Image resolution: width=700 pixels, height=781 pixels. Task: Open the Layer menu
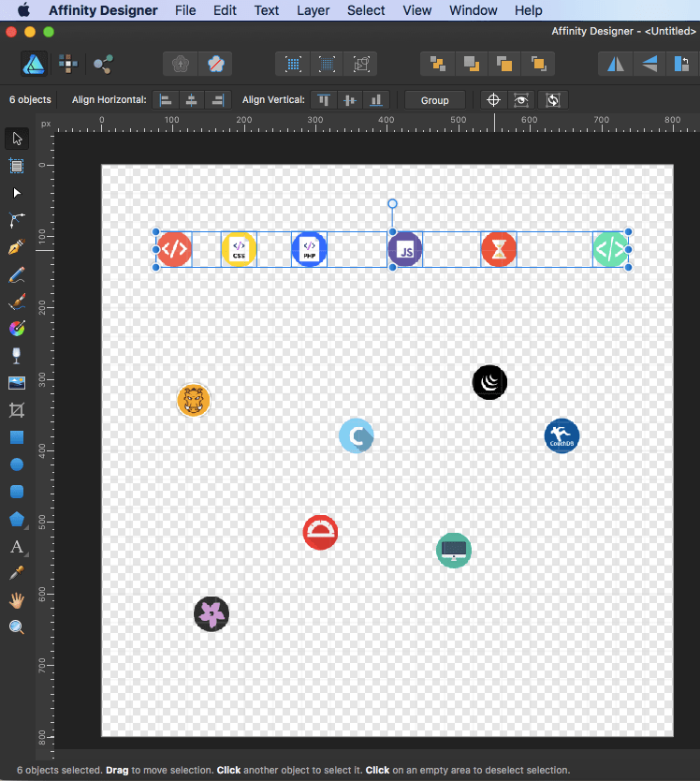(x=313, y=10)
